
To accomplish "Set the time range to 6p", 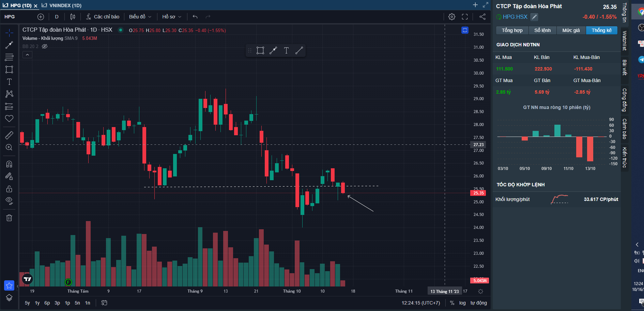I will pos(47,303).
